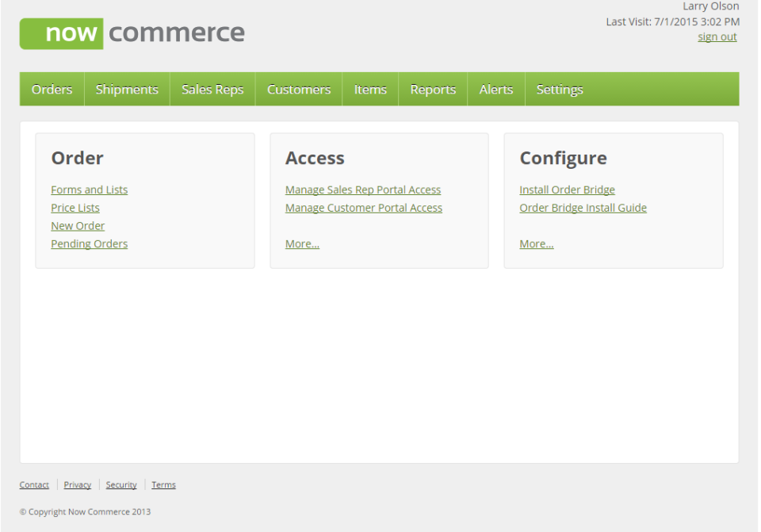Open Install Order Bridge
761x532 pixels.
pos(568,189)
